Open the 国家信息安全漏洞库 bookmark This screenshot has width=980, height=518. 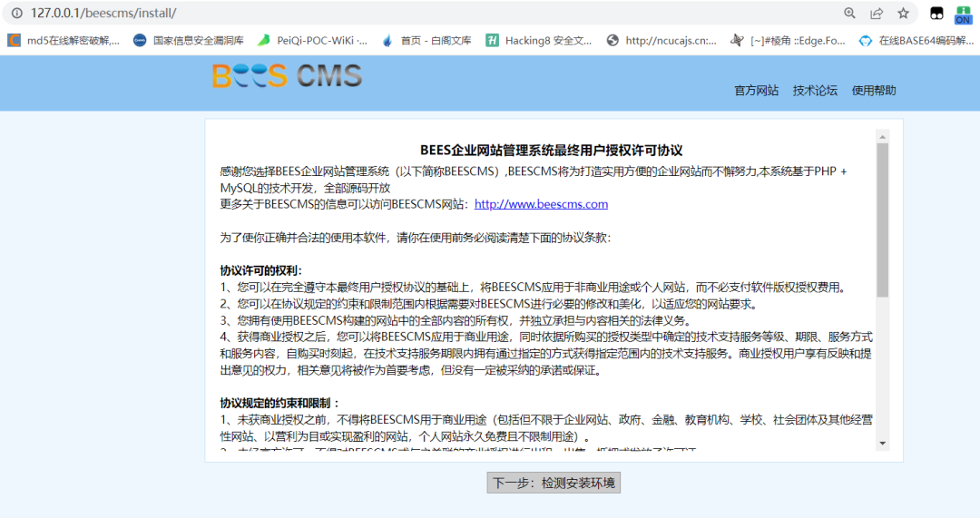click(189, 41)
